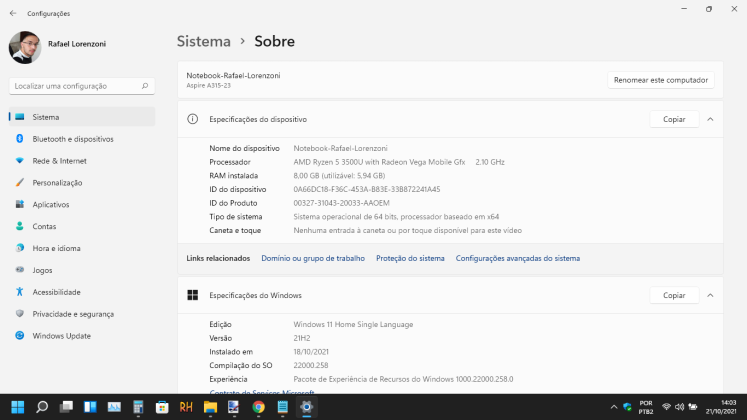Open the Proteção do sistema link
This screenshot has width=747, height=420.
[x=410, y=258]
